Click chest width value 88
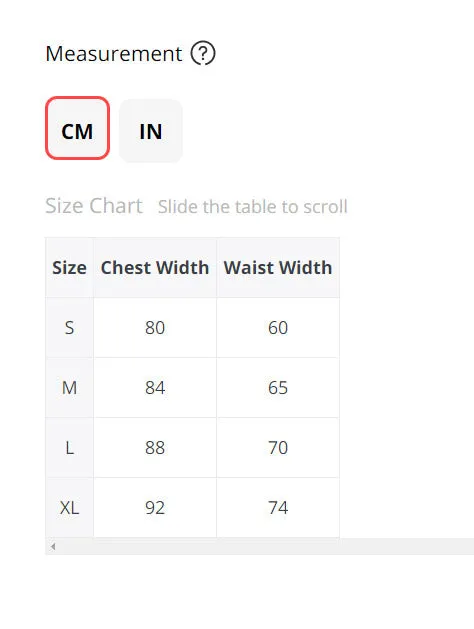 coord(155,448)
